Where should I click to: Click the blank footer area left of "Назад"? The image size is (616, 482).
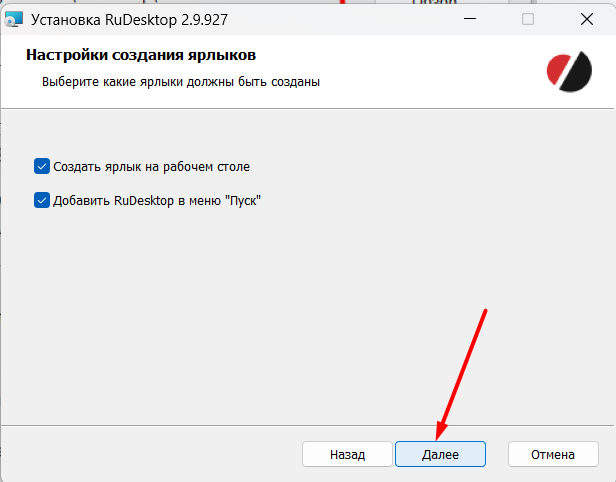pos(150,454)
